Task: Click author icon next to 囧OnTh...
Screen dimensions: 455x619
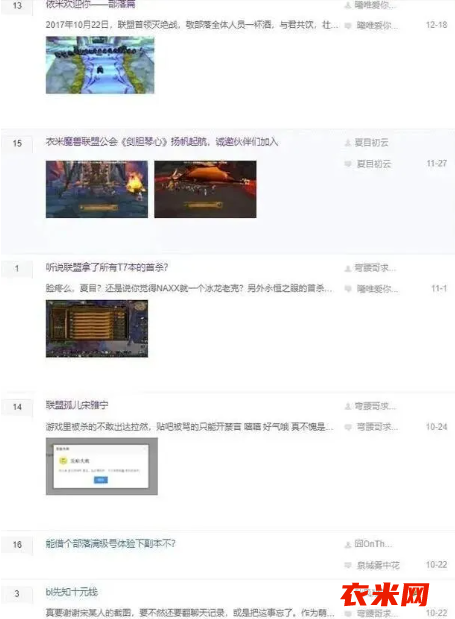Action: (x=348, y=544)
